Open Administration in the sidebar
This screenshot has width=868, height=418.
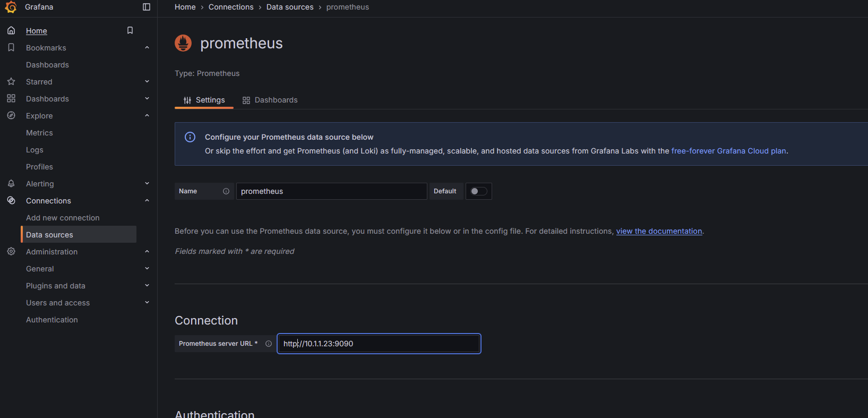pyautogui.click(x=51, y=252)
